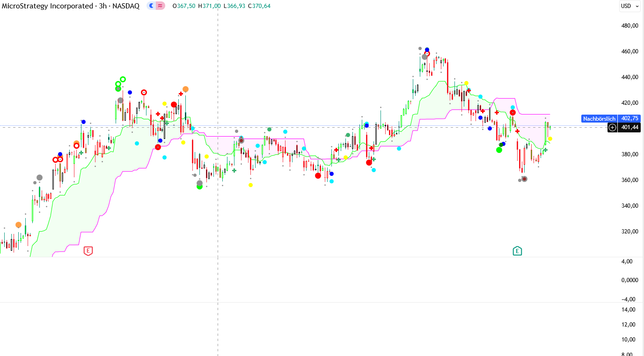Image resolution: width=644 pixels, height=356 pixels.
Task: Open the green E earnings marker
Action: [517, 251]
